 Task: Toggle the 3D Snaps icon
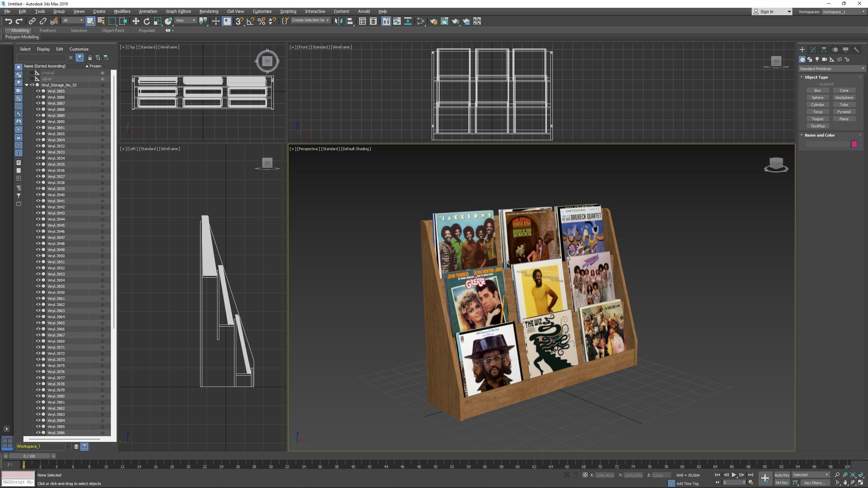pyautogui.click(x=239, y=21)
